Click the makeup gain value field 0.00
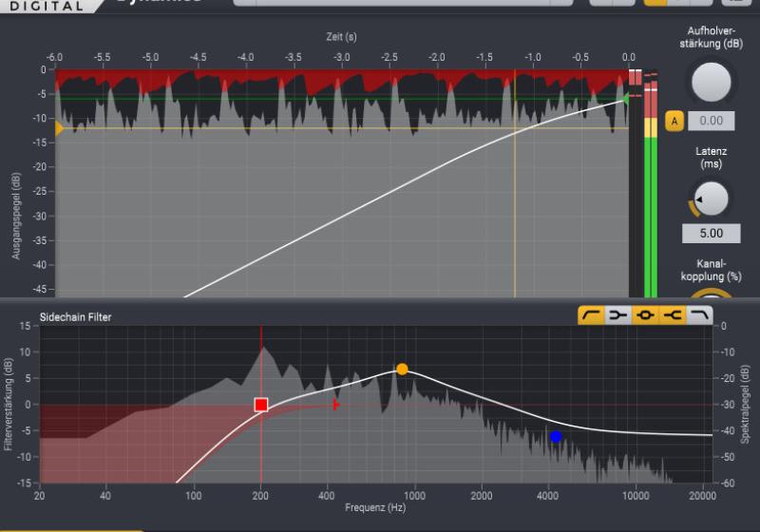This screenshot has height=532, width=760. pos(712,121)
